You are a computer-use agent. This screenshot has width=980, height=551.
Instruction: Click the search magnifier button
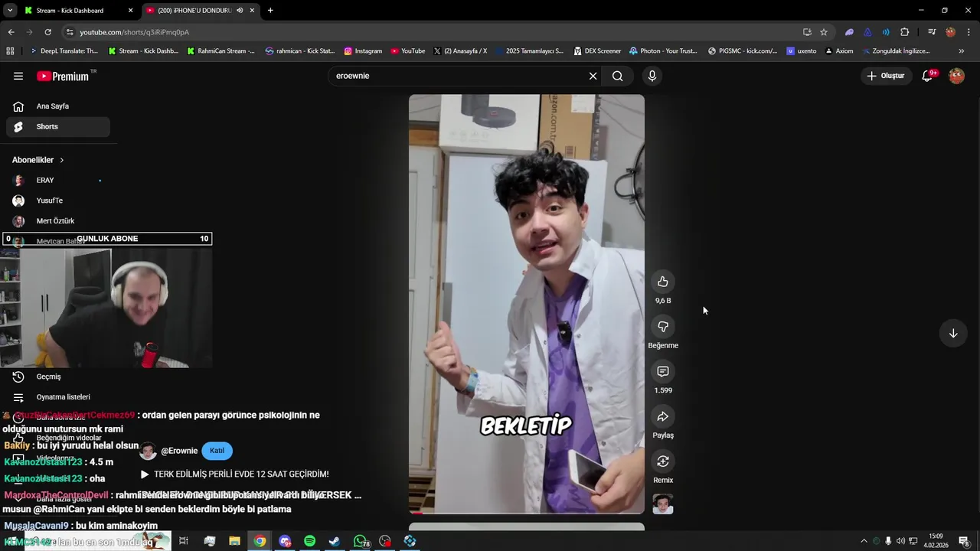(618, 76)
